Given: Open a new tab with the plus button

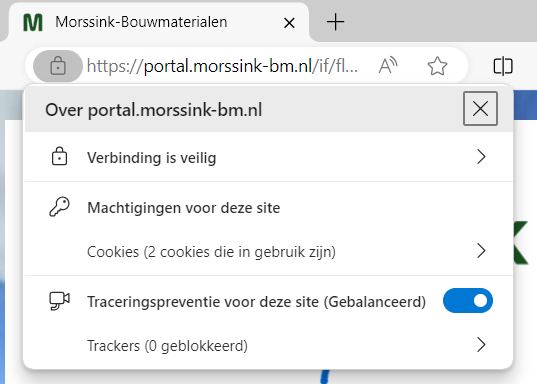Looking at the screenshot, I should (335, 22).
